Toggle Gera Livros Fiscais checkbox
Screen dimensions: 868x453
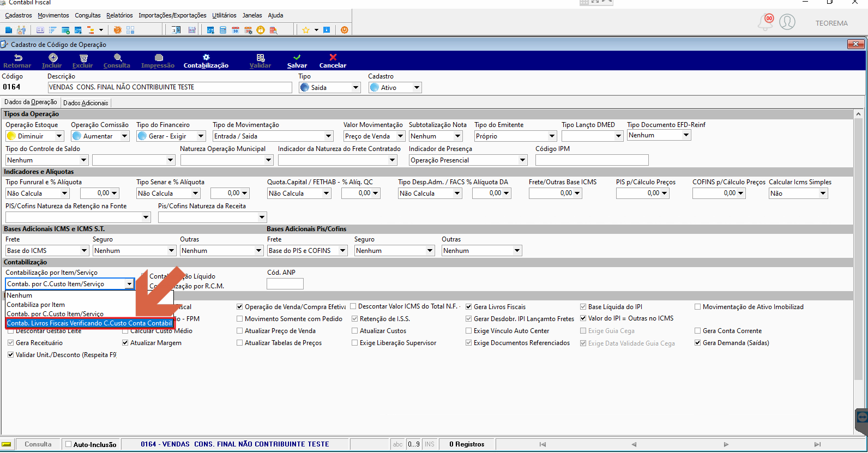[469, 307]
